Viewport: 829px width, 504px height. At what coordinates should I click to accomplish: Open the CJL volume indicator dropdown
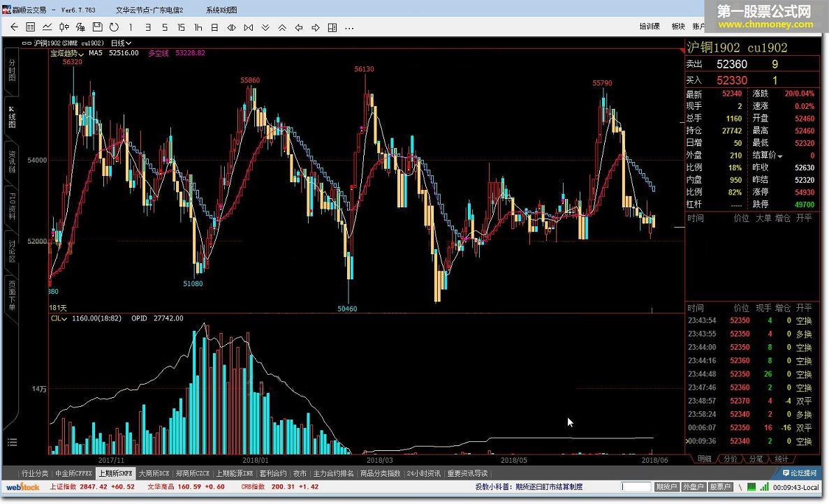pos(59,318)
